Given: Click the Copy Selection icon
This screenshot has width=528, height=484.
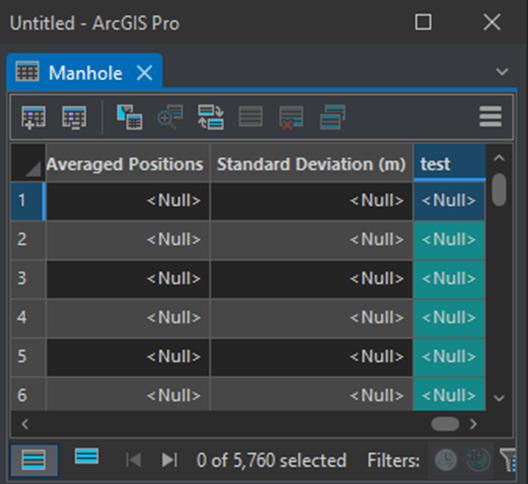Looking at the screenshot, I should (333, 117).
